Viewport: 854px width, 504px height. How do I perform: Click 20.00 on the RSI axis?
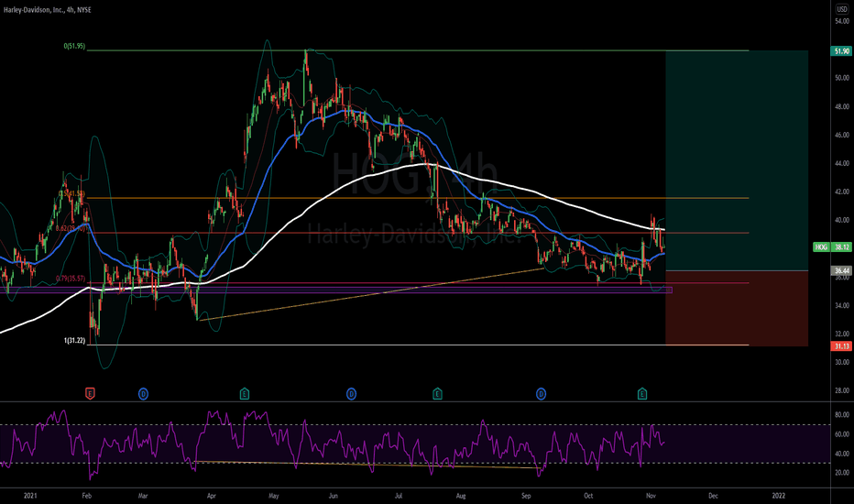[x=842, y=473]
